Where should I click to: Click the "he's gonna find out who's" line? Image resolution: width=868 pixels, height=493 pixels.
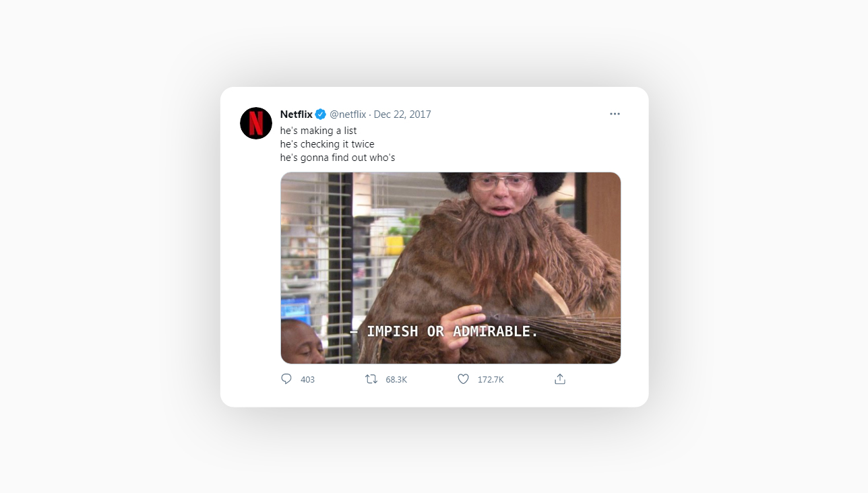tap(338, 158)
